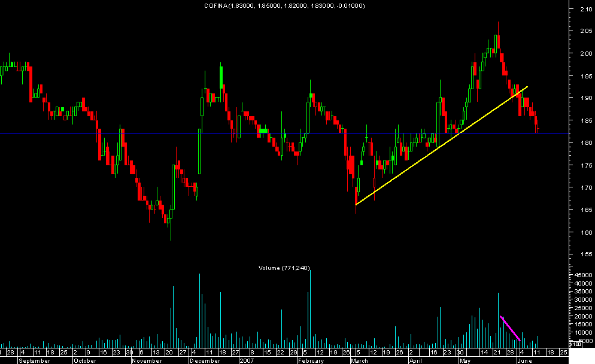This screenshot has height=364, width=595.
Task: Click the 2.05 price axis label
Action: pyautogui.click(x=586, y=31)
